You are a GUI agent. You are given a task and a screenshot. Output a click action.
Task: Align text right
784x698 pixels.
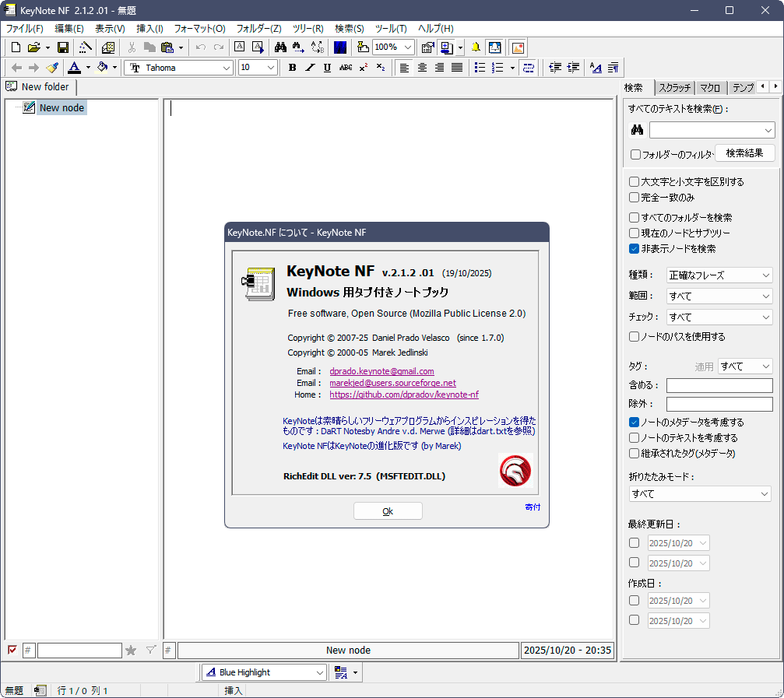(440, 68)
